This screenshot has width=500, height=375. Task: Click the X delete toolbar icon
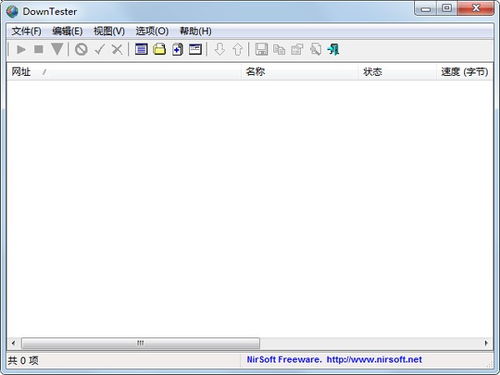point(117,50)
